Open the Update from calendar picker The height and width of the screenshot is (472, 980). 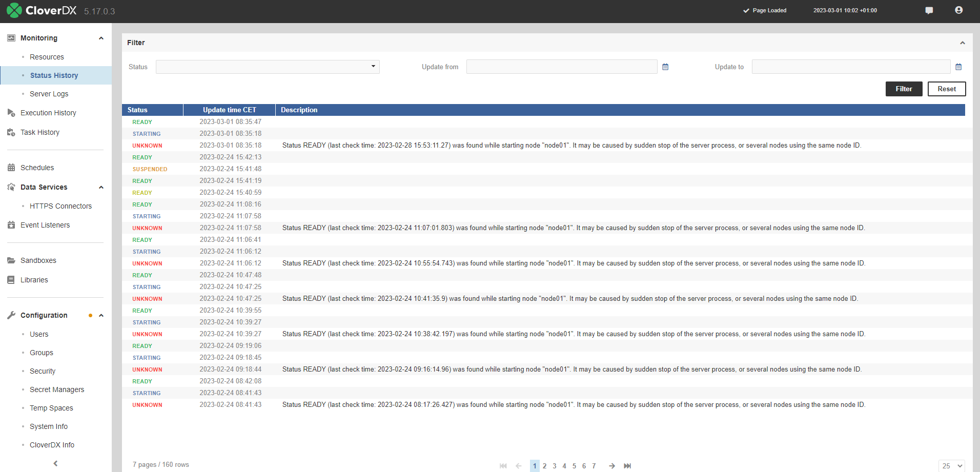(x=665, y=67)
